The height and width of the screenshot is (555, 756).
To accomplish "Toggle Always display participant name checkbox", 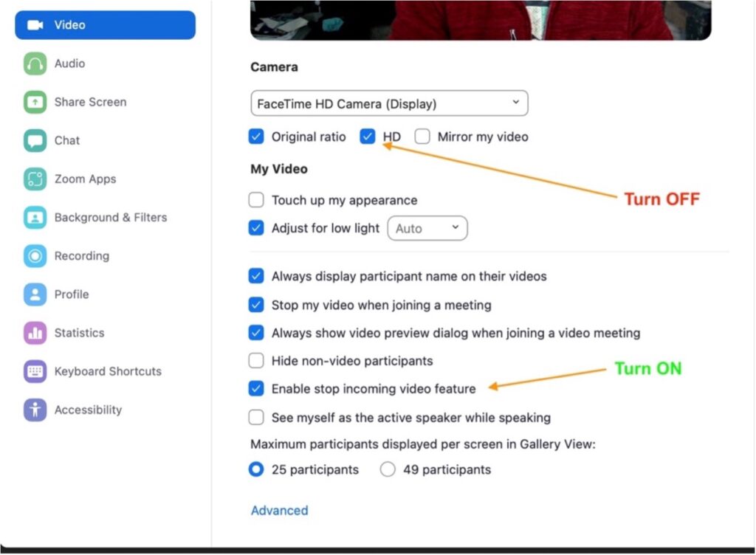I will click(x=256, y=276).
